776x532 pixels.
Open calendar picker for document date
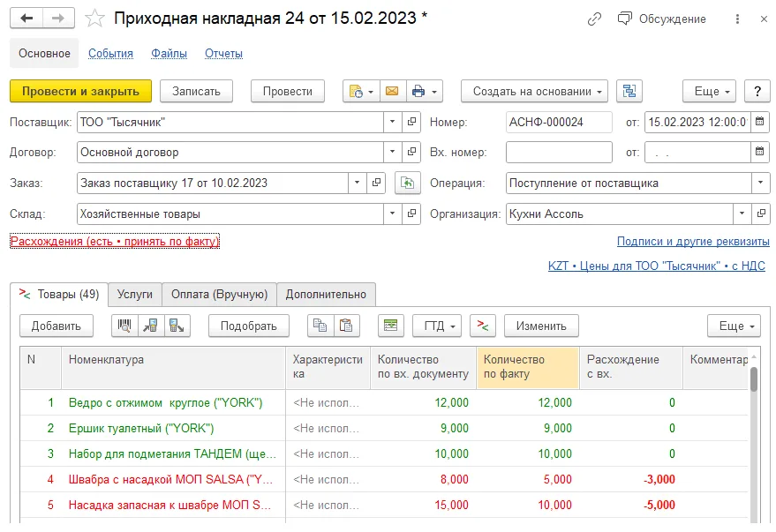(760, 122)
